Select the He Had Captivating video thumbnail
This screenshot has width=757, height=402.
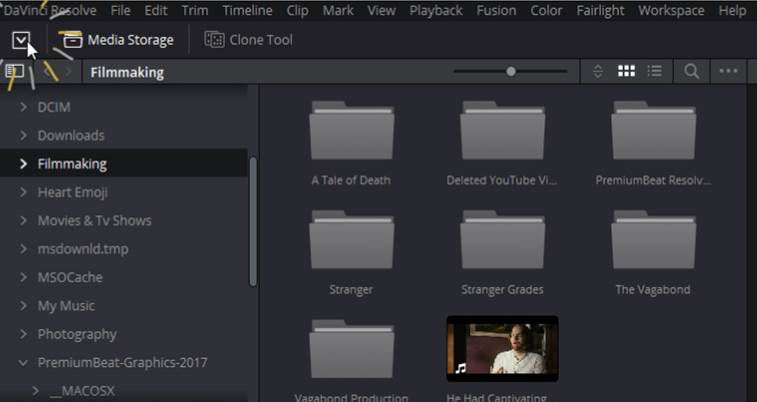502,348
